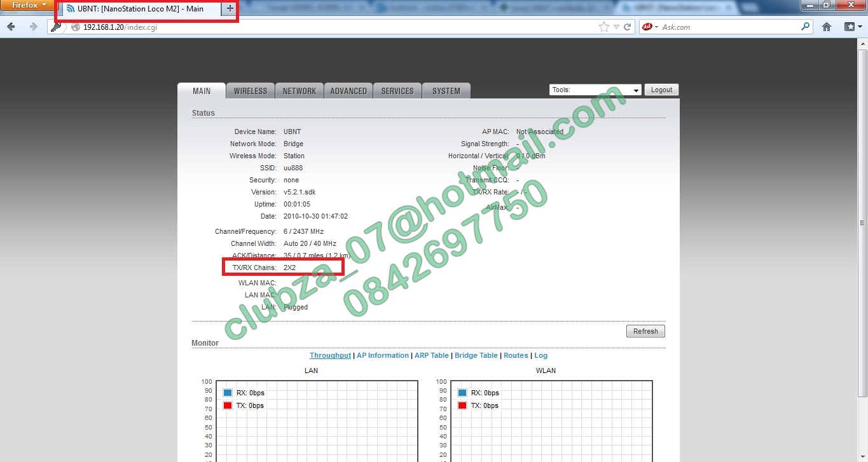Click the Logout button
868x462 pixels.
pos(661,90)
